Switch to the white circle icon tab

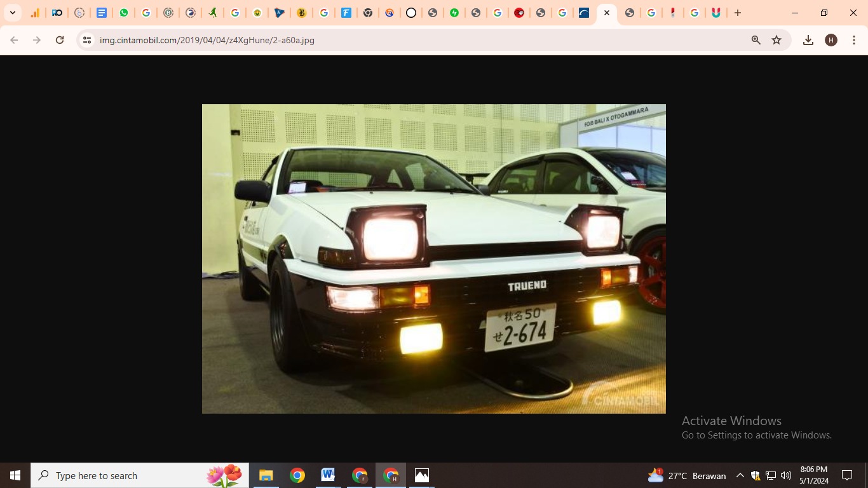coord(411,13)
